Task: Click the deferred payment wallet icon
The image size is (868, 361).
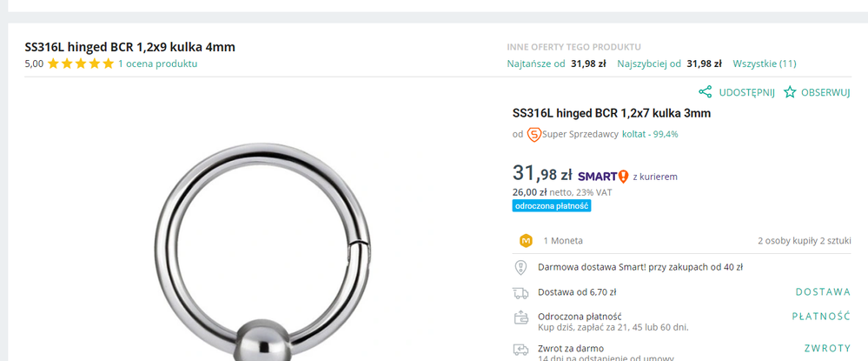Action: coord(521,318)
